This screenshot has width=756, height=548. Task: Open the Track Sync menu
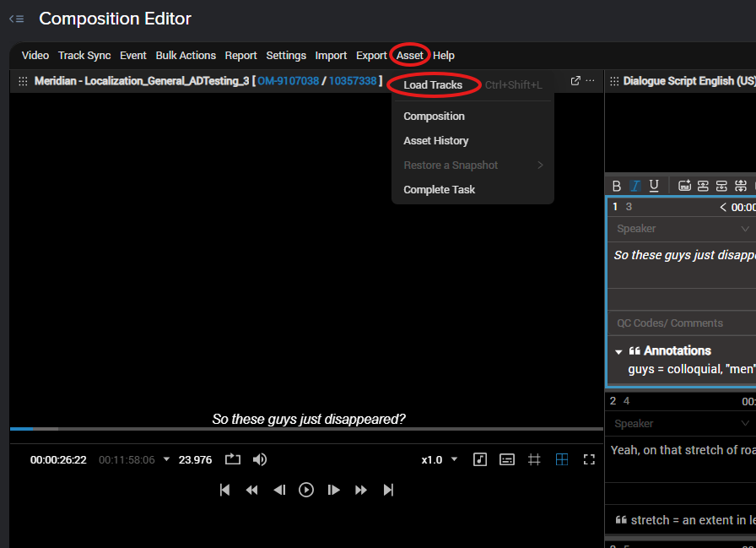84,56
